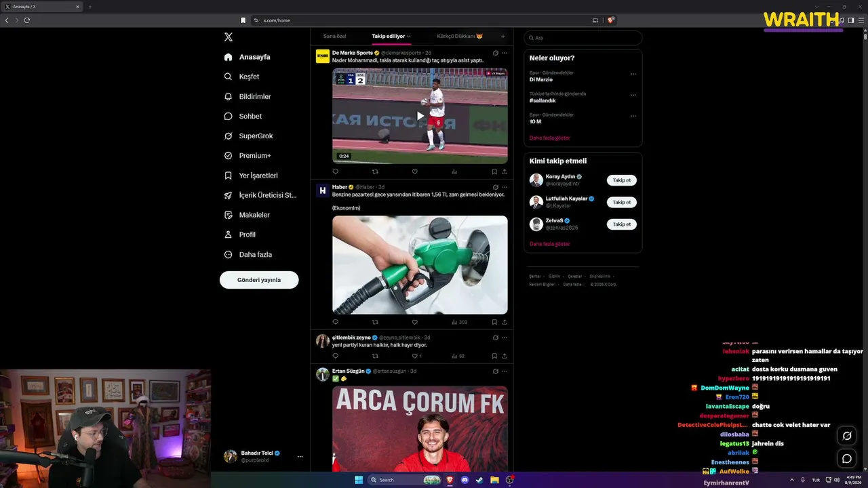Open Discord from the taskbar

click(x=465, y=480)
